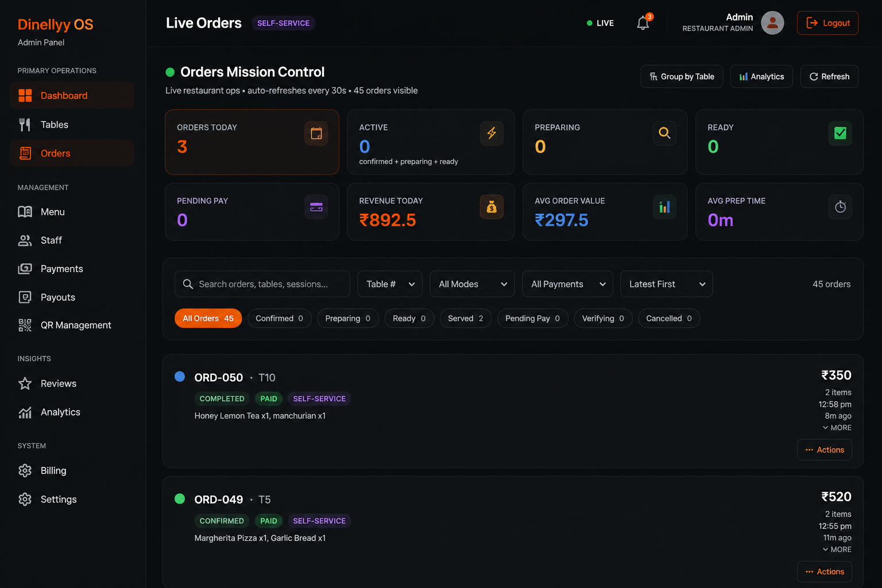Image resolution: width=882 pixels, height=588 pixels.
Task: Click the Orders Today calendar icon
Action: coord(316,133)
